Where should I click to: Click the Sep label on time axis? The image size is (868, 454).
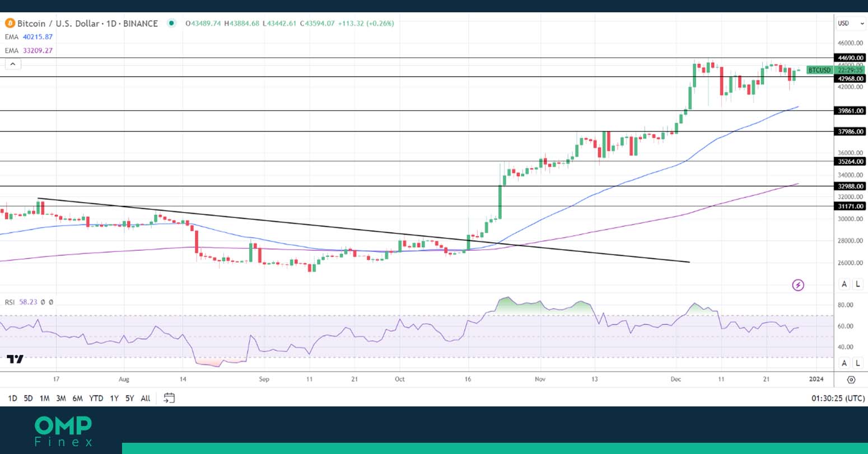click(264, 379)
